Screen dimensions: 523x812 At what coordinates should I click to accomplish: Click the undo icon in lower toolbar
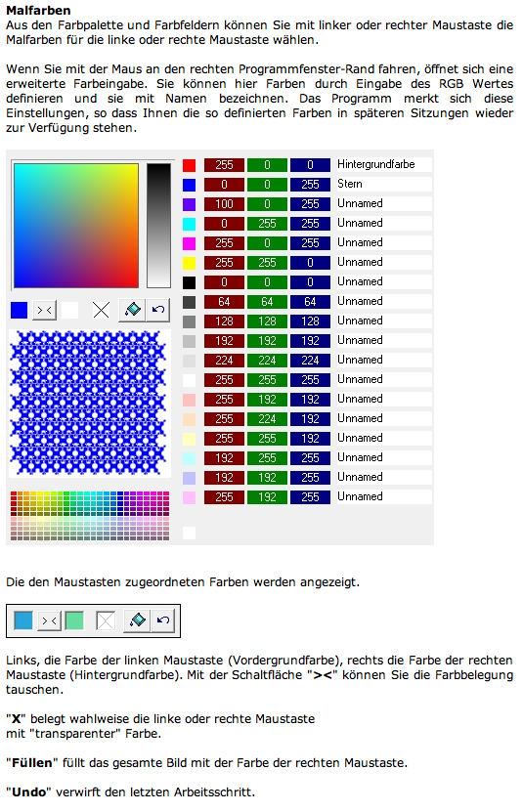pyautogui.click(x=163, y=620)
